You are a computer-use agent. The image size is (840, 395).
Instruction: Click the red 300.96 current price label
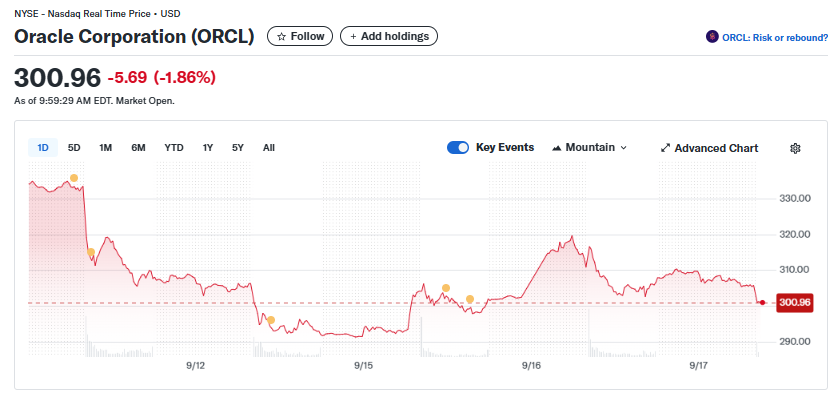click(x=796, y=303)
